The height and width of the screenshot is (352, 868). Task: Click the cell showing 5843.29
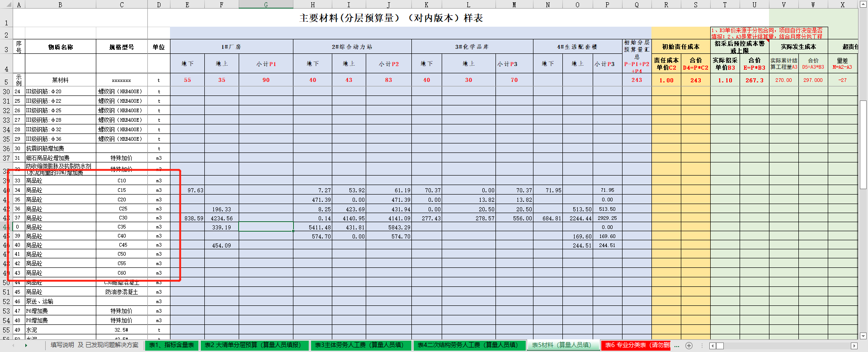point(389,227)
